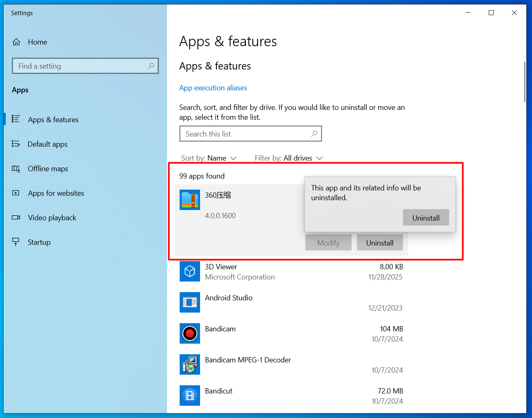
Task: Click the Video playback sidebar icon
Action: click(x=16, y=217)
